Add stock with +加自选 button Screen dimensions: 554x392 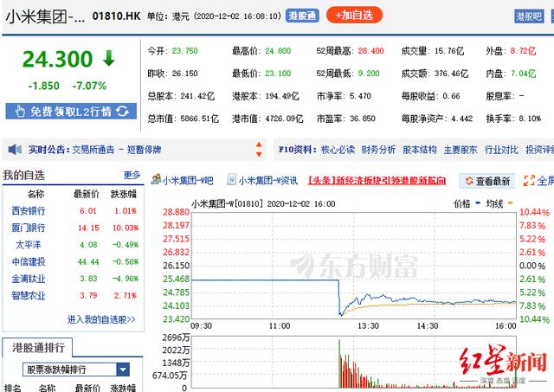click(354, 16)
